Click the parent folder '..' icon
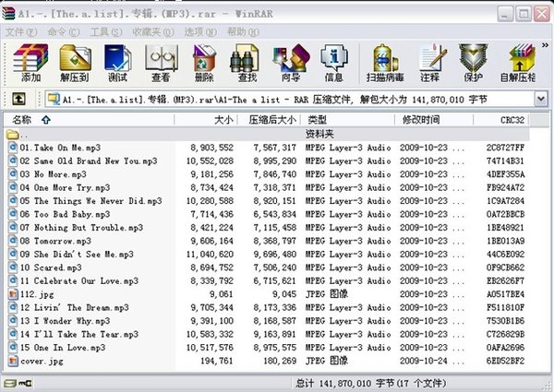Image resolution: width=554 pixels, height=392 pixels. pyautogui.click(x=13, y=135)
